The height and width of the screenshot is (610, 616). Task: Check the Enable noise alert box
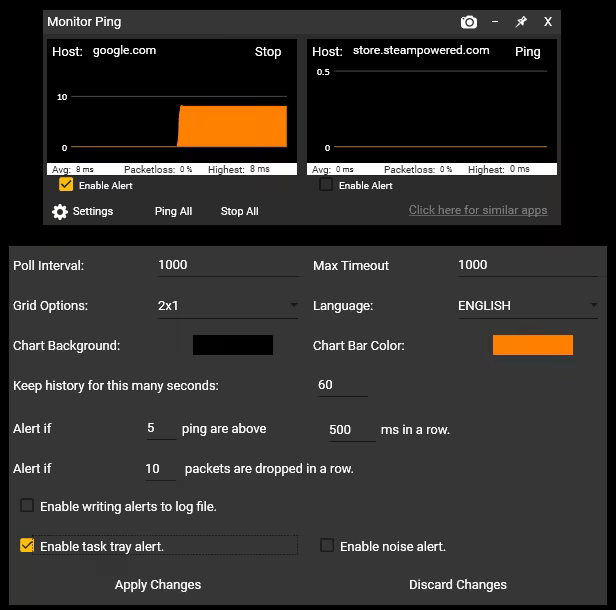[x=327, y=546]
